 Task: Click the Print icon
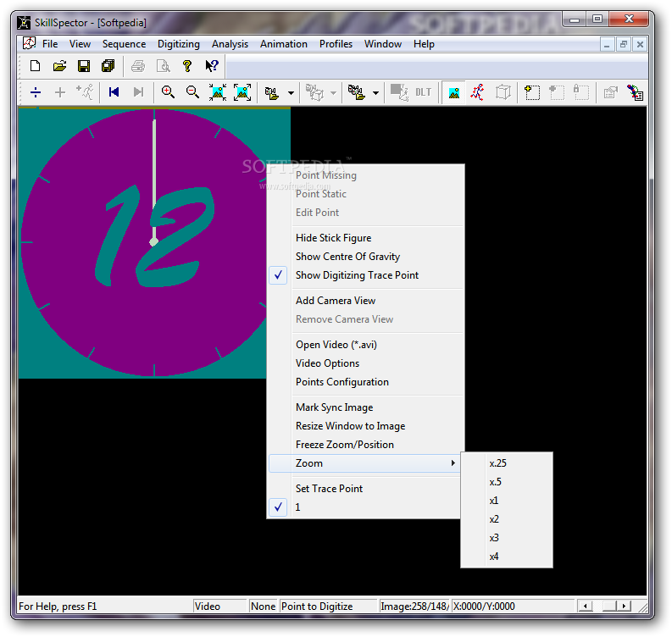click(x=138, y=66)
